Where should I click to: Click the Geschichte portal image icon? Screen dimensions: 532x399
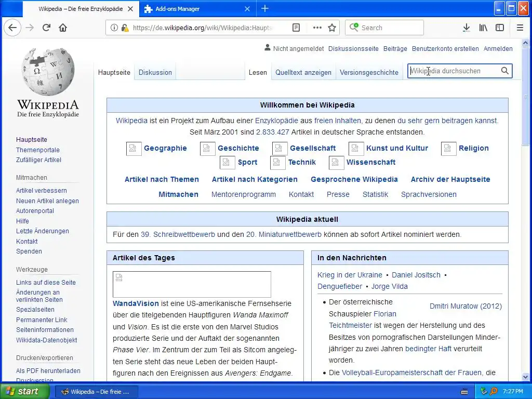click(x=208, y=149)
